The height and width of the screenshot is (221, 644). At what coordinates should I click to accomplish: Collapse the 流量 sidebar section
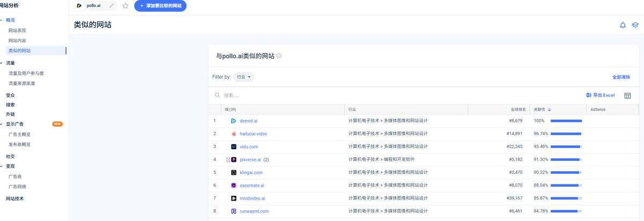[x=2, y=63]
